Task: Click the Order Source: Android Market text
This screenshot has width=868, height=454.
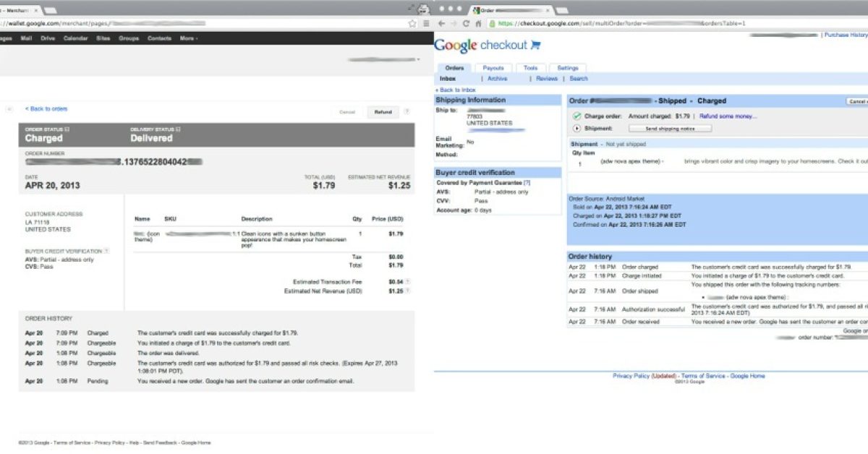Action: (606, 198)
